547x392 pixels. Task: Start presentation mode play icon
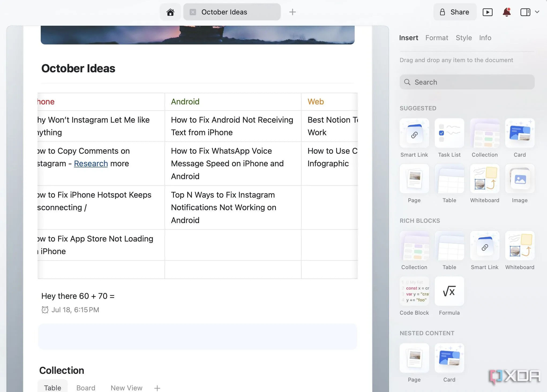click(488, 12)
